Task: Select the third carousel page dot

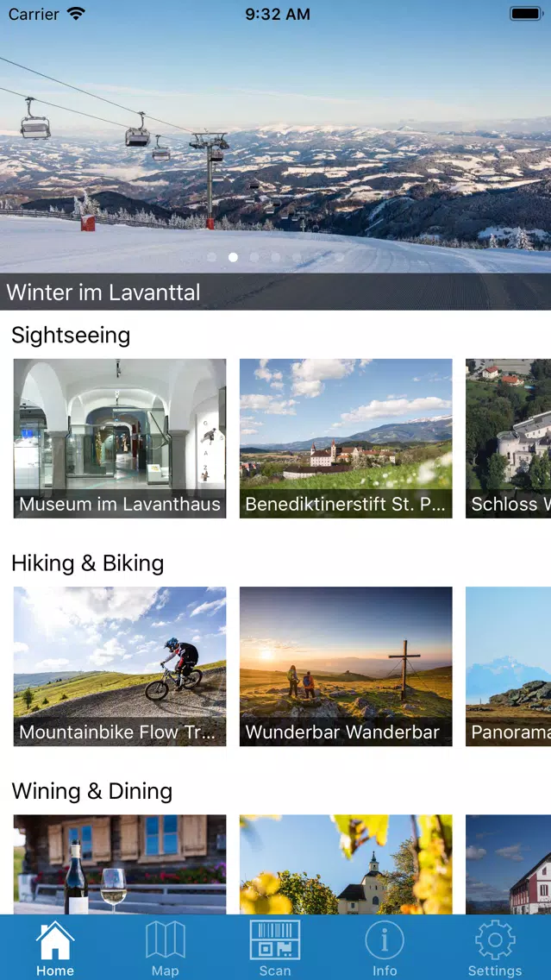Action: pos(254,257)
